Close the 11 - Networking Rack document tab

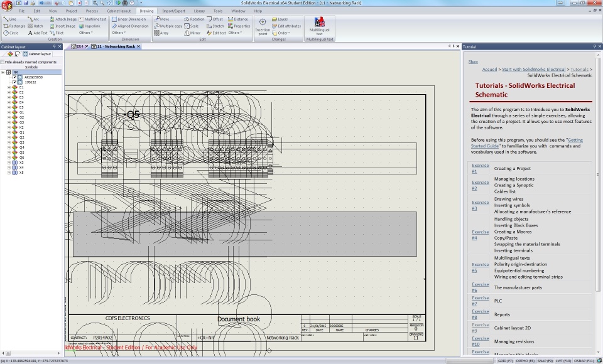139,46
